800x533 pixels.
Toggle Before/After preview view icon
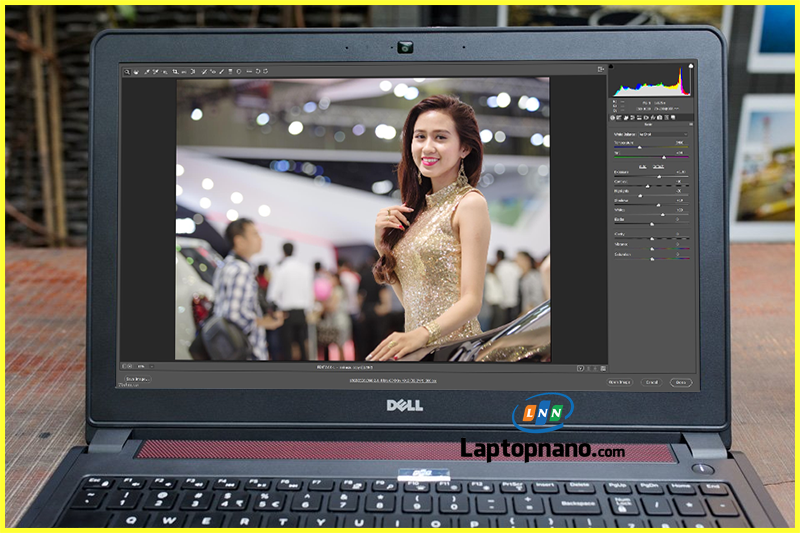click(580, 368)
